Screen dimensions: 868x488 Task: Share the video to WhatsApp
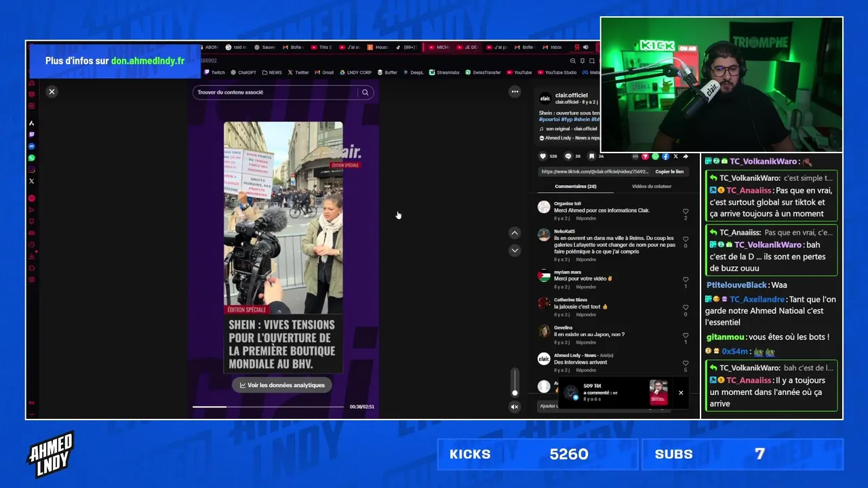point(655,157)
